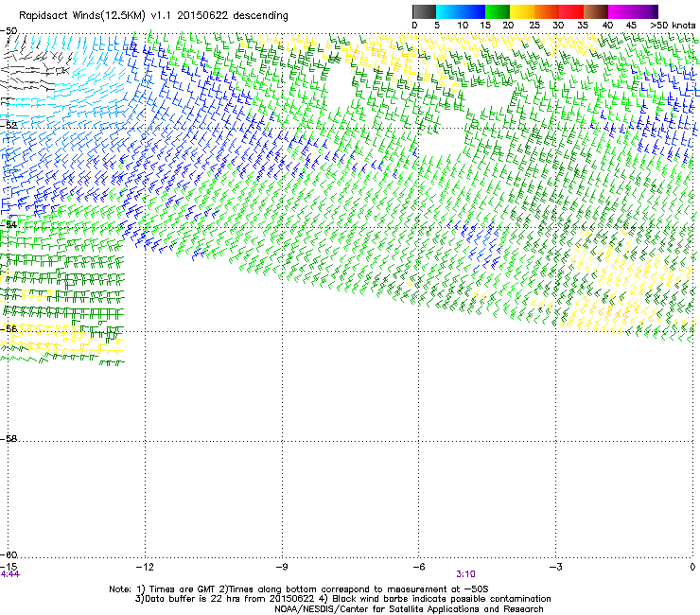Viewport: 700px width, 615px height.
Task: Click the orange 25-30 knots legend color
Action: [x=547, y=11]
